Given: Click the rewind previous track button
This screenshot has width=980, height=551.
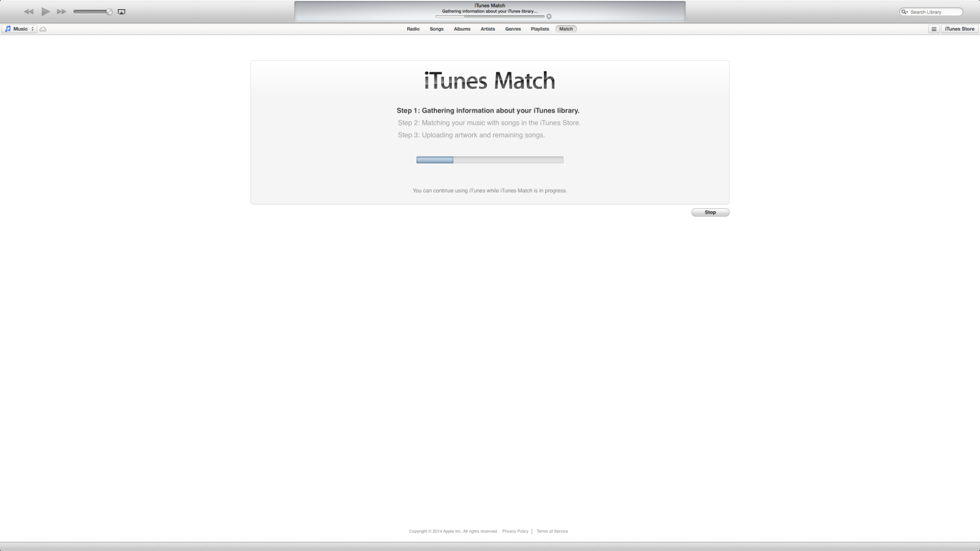Looking at the screenshot, I should pos(29,12).
